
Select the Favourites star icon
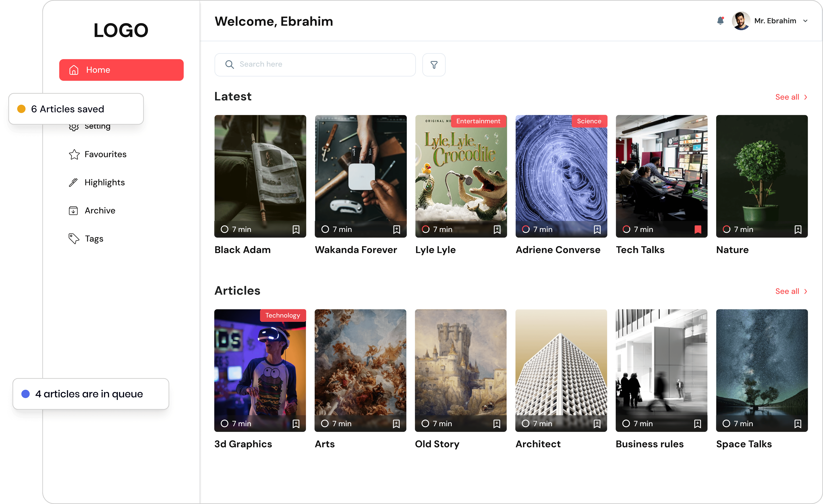click(x=74, y=154)
